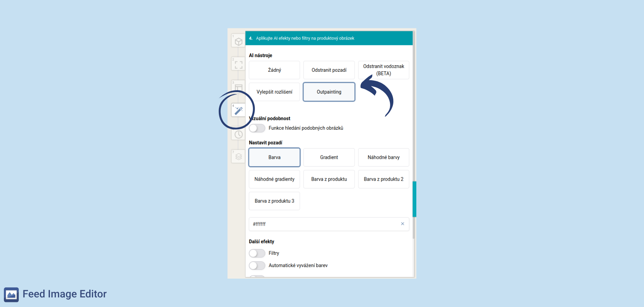Choose Odstranit pozadí AI tool
Screen dimensions: 644x307
[x=329, y=70]
